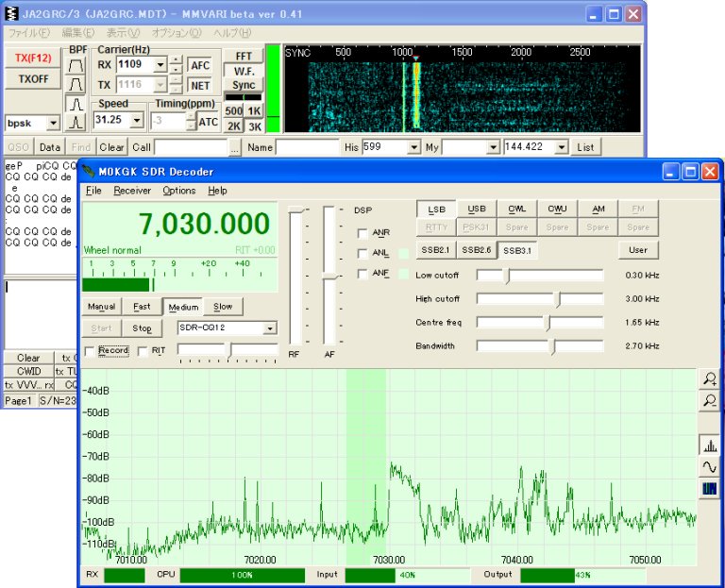Image resolution: width=725 pixels, height=588 pixels.
Task: Click the ellipsis button next to Call field
Action: (x=235, y=147)
